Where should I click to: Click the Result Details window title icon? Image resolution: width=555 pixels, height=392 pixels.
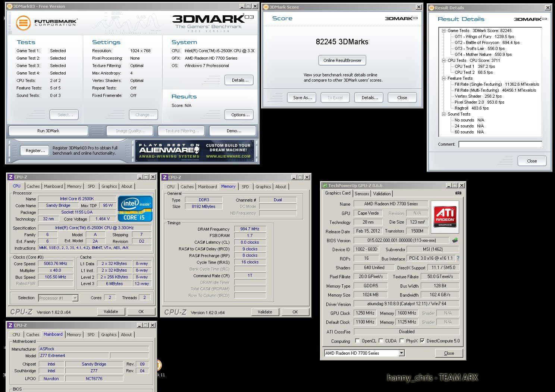(x=432, y=8)
